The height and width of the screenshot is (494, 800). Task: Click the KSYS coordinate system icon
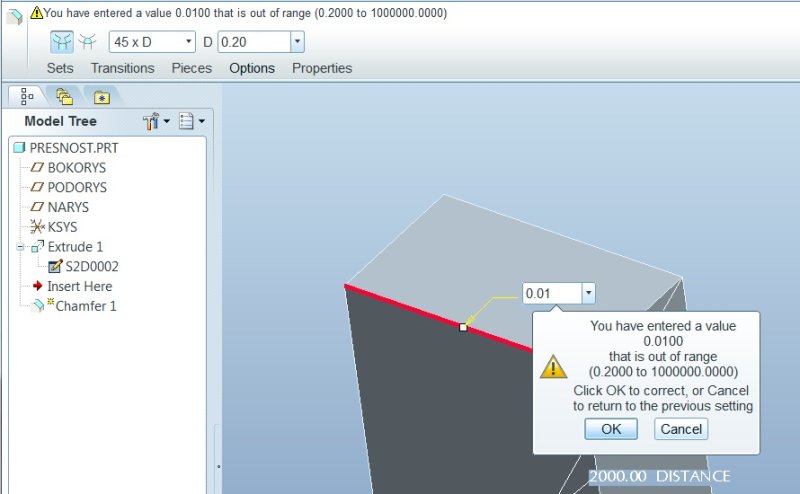pyautogui.click(x=37, y=227)
